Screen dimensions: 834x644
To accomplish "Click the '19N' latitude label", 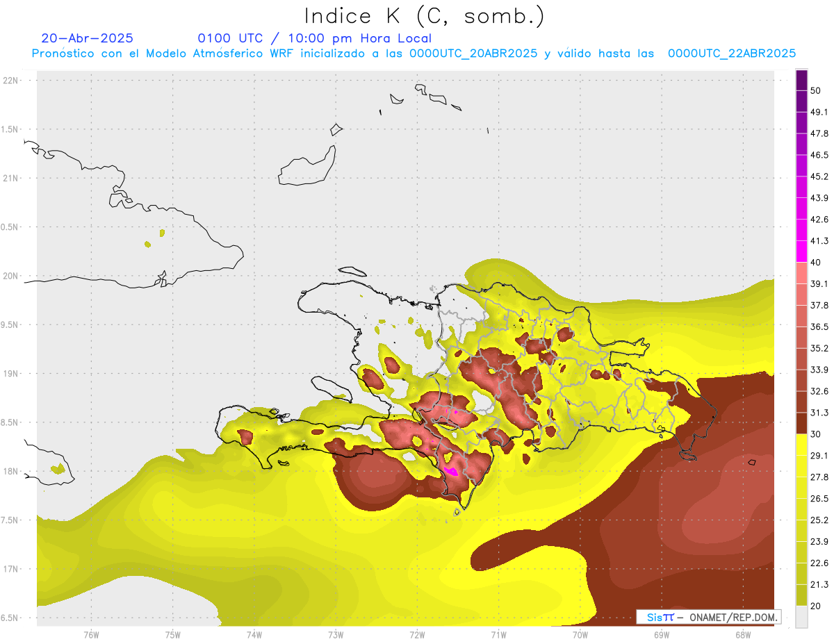I will (x=12, y=374).
